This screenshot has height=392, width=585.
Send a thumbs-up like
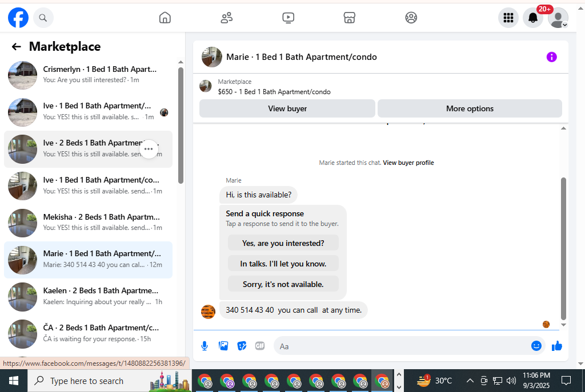click(557, 346)
